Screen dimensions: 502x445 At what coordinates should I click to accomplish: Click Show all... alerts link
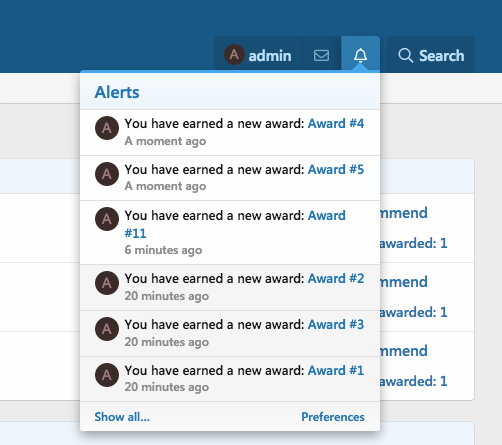[122, 417]
